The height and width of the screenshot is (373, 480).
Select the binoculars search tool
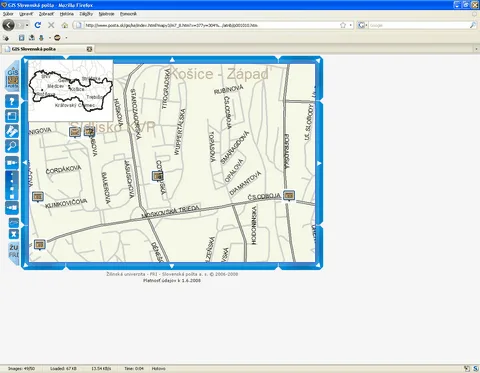point(12,131)
